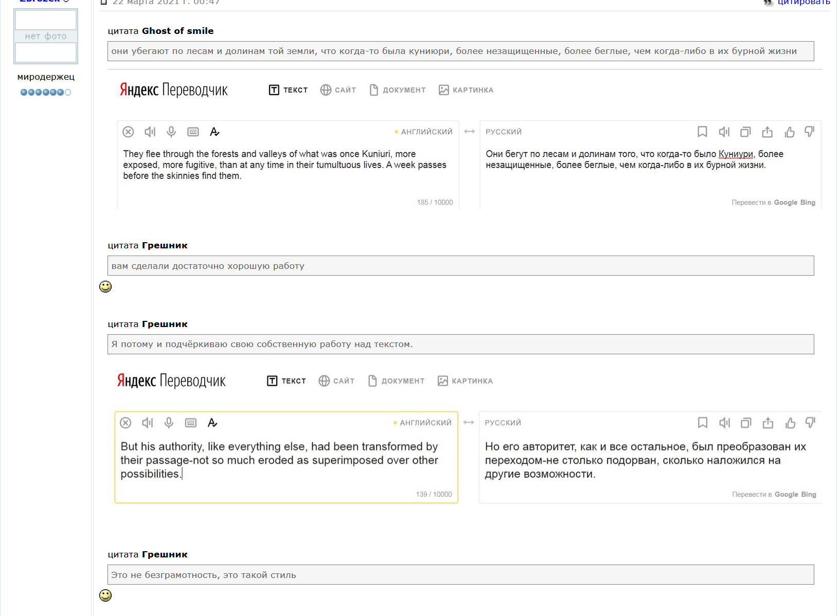The height and width of the screenshot is (616, 840).
Task: Click English text starting 'They flee through'
Action: pyautogui.click(x=284, y=165)
